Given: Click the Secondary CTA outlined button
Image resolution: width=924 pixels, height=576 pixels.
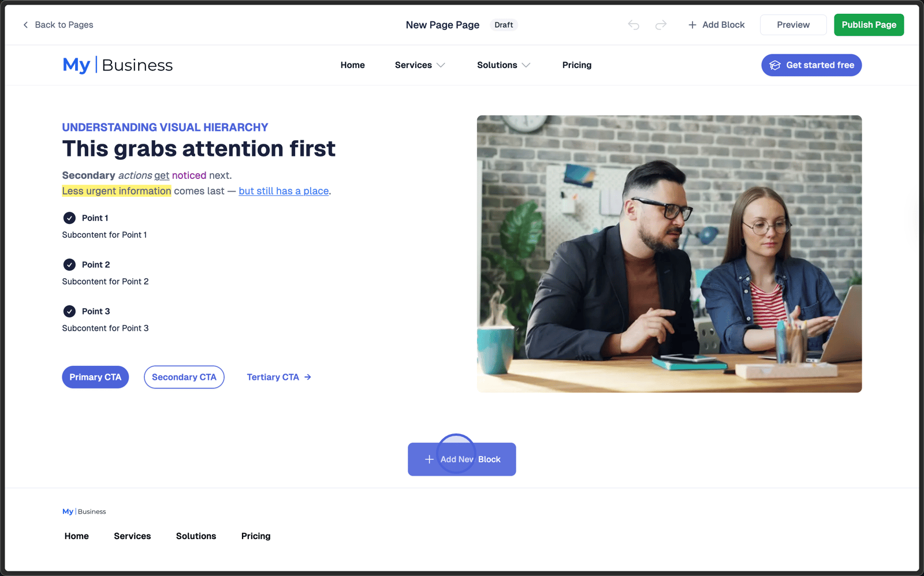Looking at the screenshot, I should point(184,377).
